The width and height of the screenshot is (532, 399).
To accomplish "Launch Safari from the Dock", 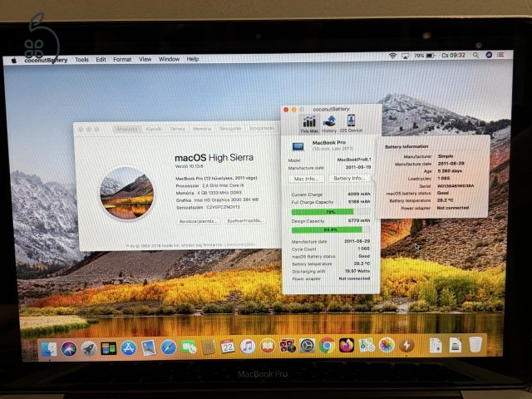I will tap(169, 347).
